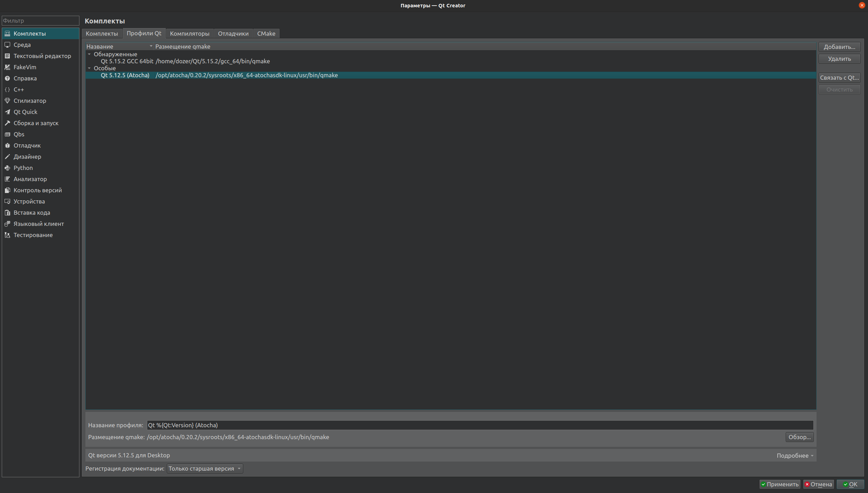868x493 pixels.
Task: Close the Параметры dialog window
Action: 862,5
